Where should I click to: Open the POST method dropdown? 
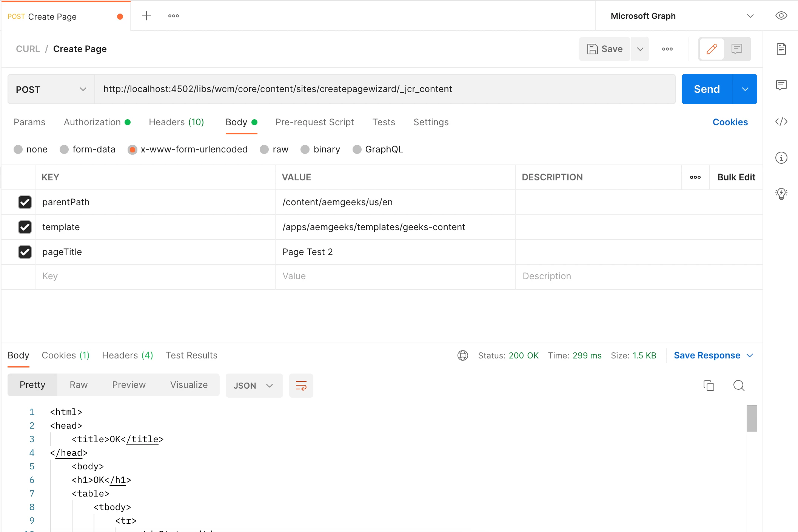coord(51,89)
